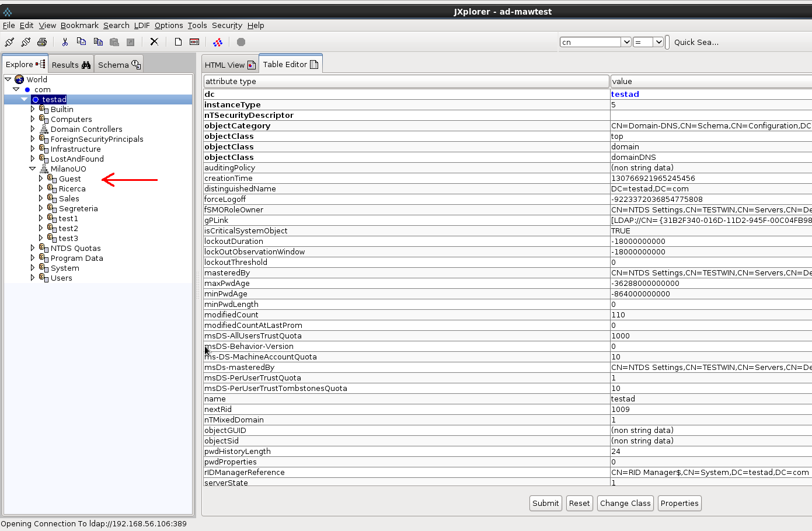
Task: Click the Connect to directory plug icon
Action: [x=9, y=42]
